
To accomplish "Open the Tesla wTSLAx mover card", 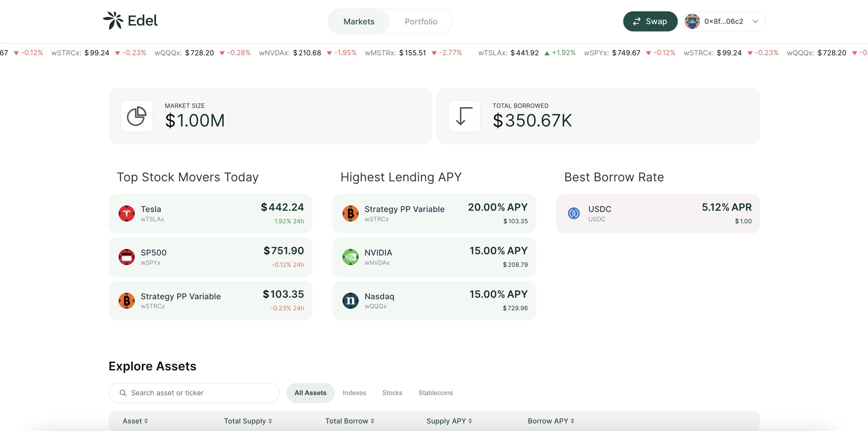I will 210,213.
